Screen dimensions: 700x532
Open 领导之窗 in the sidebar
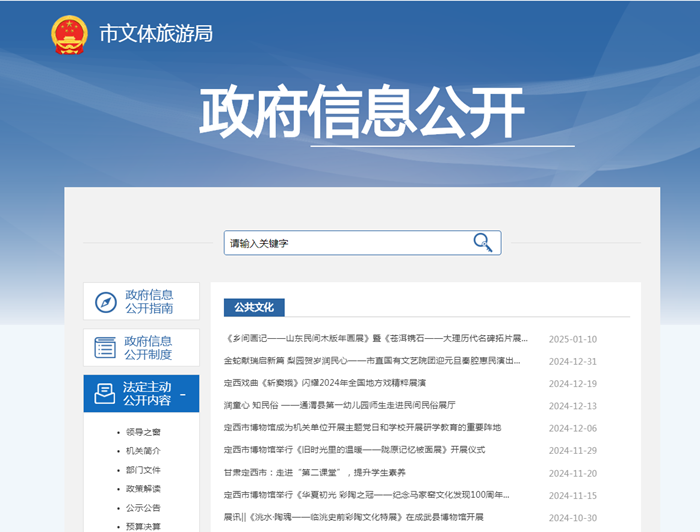pyautogui.click(x=143, y=432)
